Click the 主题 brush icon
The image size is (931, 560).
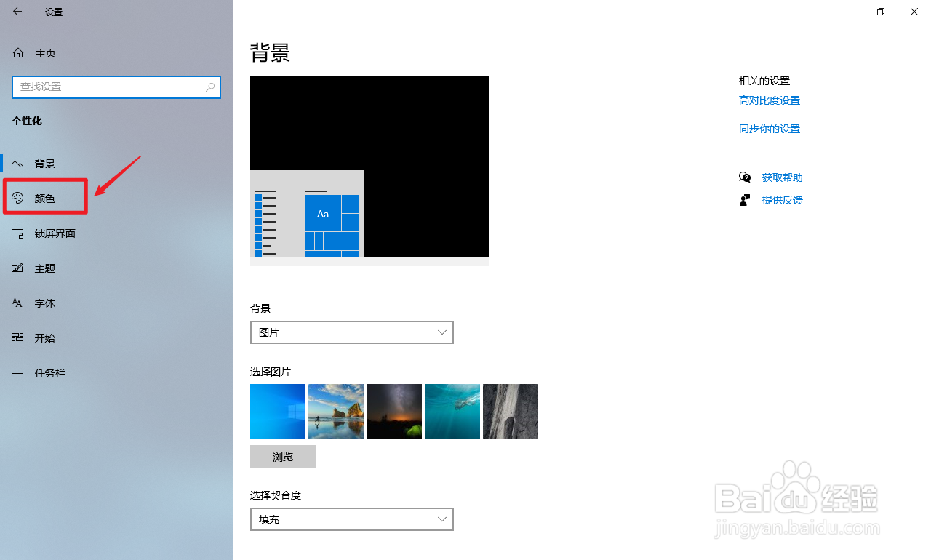pyautogui.click(x=18, y=268)
